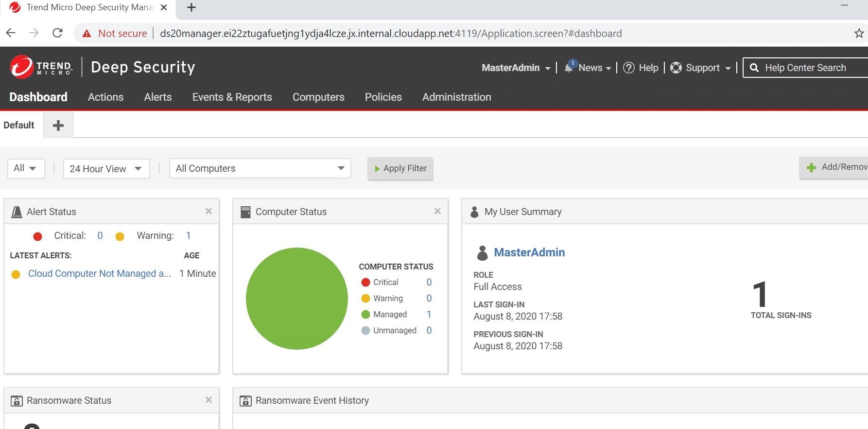This screenshot has width=868, height=429.
Task: Open the All filter dropdown
Action: click(x=26, y=168)
